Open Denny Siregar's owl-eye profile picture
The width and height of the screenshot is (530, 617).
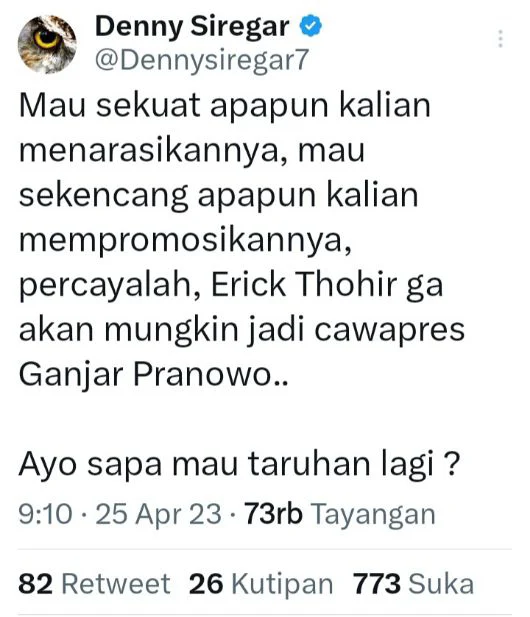47,44
